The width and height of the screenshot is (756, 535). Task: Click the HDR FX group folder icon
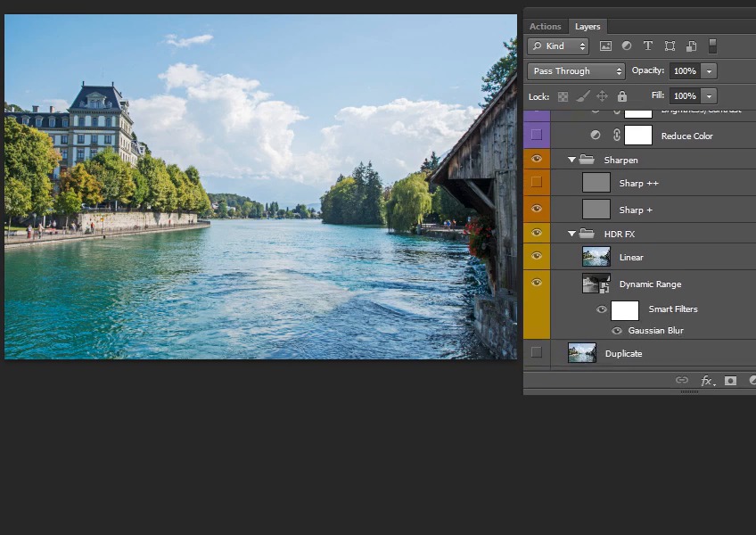587,234
